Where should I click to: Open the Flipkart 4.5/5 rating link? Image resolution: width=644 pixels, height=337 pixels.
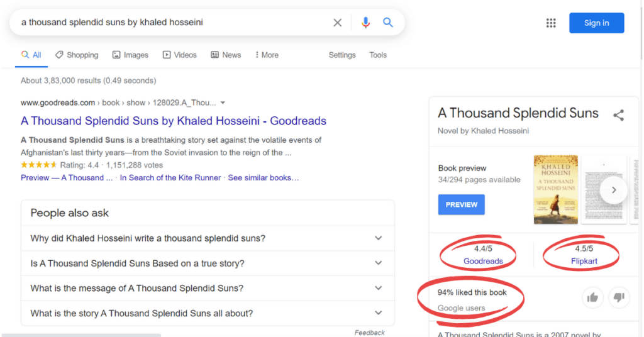pyautogui.click(x=584, y=261)
